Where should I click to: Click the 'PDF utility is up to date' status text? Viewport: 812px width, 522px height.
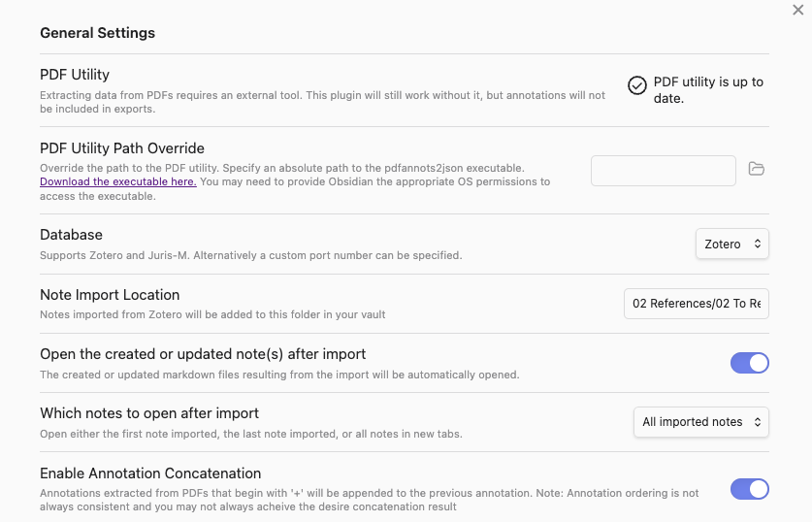coord(708,90)
